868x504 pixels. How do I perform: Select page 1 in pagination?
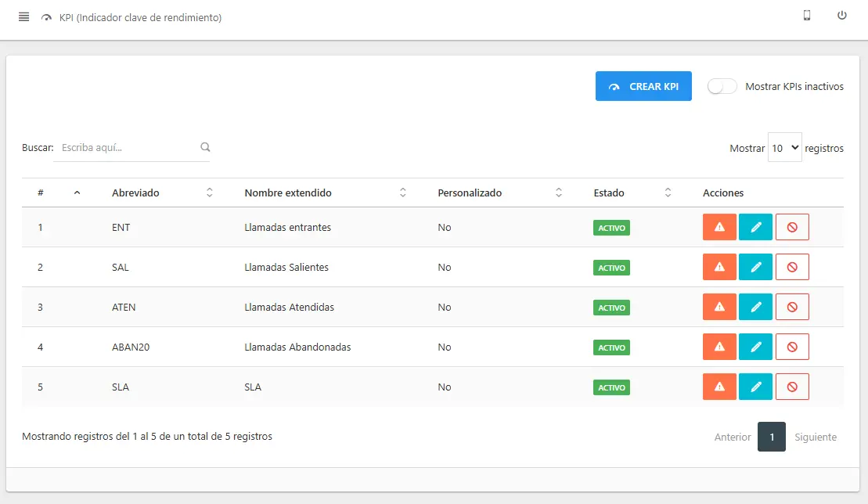[x=772, y=437]
